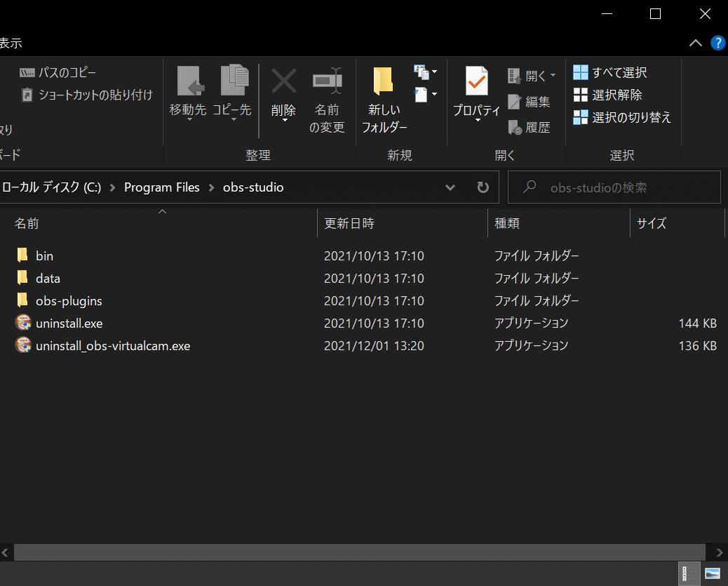Expand the プロパティ dropdown arrow
Image resolution: width=728 pixels, height=586 pixels.
point(478,121)
